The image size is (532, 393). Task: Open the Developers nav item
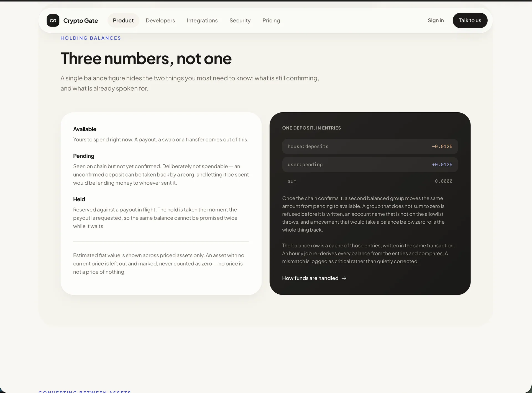point(160,20)
